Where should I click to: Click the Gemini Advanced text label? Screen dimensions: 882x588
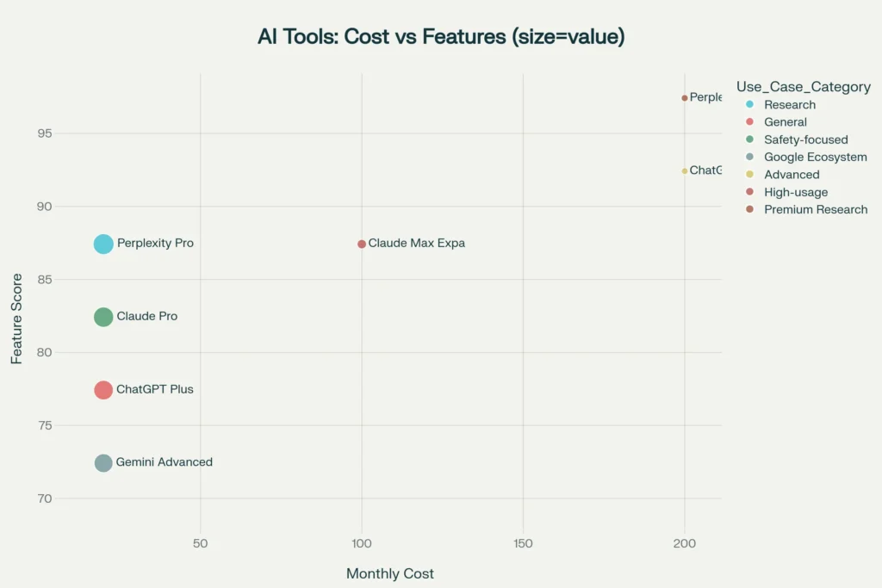coord(165,462)
